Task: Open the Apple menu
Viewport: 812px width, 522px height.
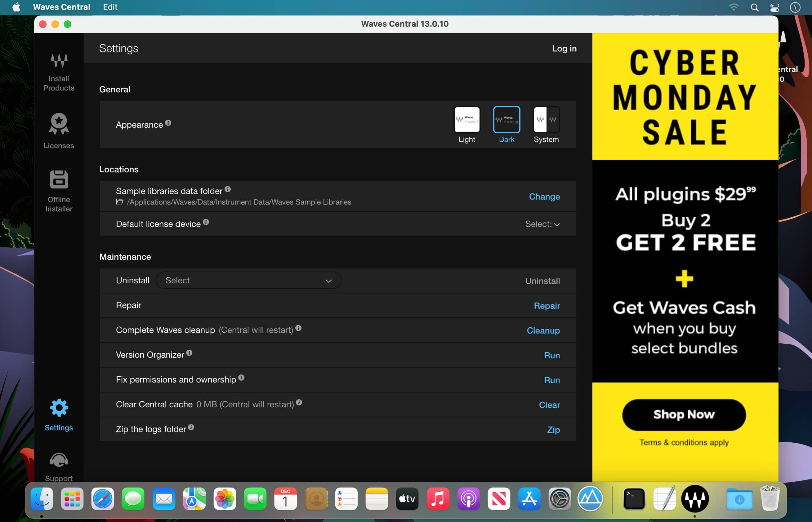Action: 16,7
